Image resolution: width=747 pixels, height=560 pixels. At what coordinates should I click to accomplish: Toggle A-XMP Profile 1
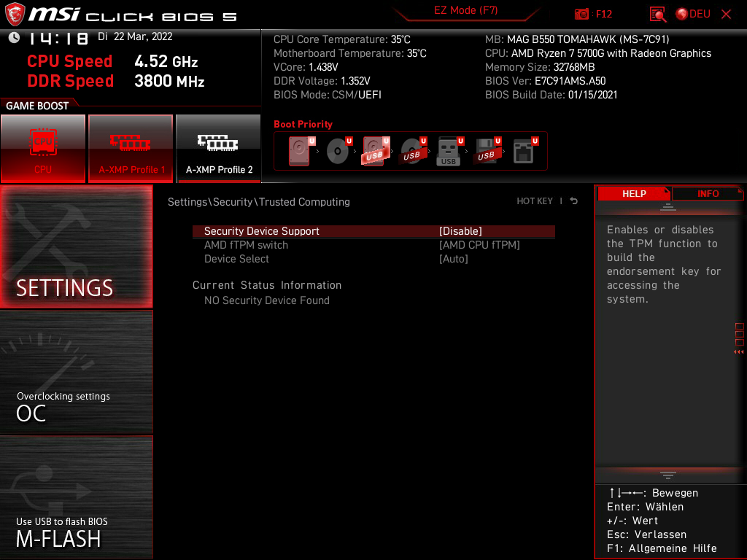coord(131,148)
